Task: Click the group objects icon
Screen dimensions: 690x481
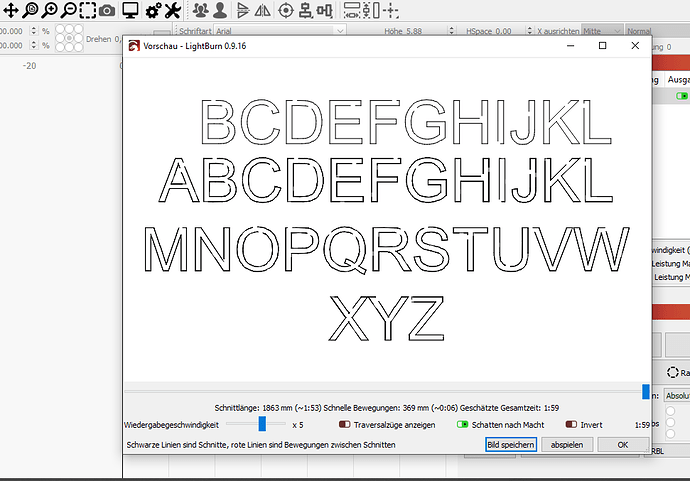Action: (x=201, y=10)
